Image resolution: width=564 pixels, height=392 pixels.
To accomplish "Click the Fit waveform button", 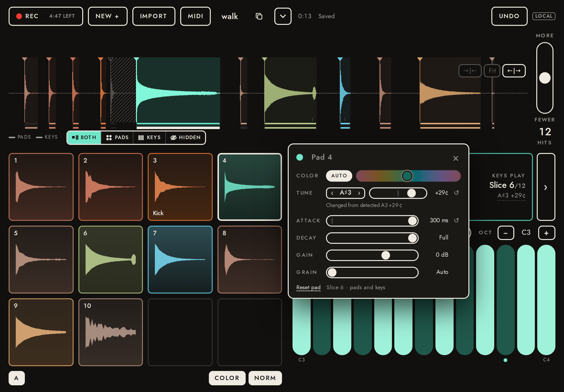I will point(492,71).
